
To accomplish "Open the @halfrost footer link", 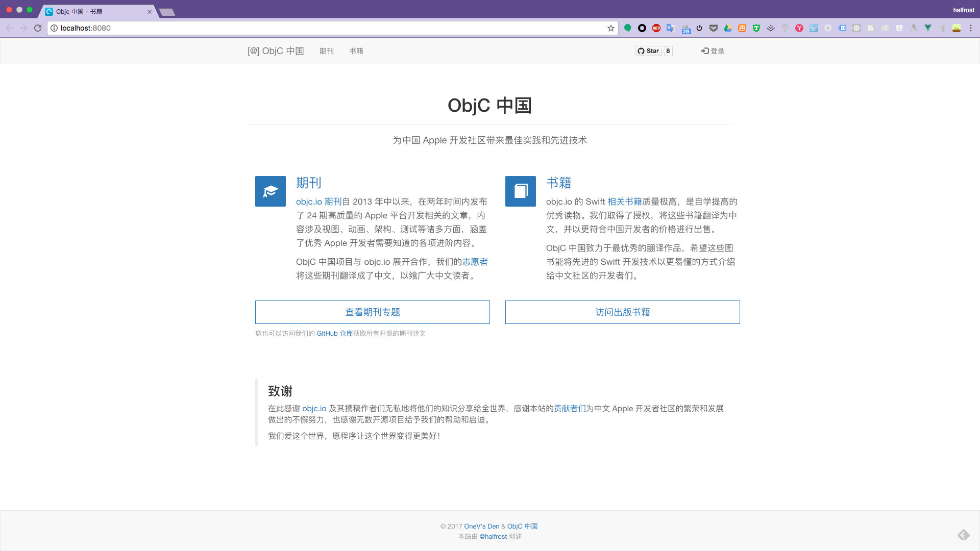I will click(x=493, y=537).
